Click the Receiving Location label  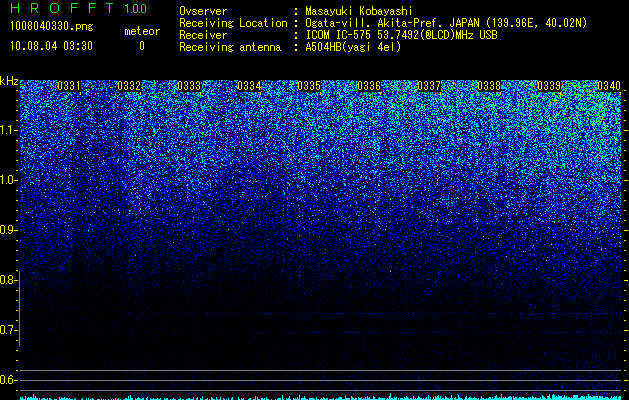pyautogui.click(x=233, y=23)
